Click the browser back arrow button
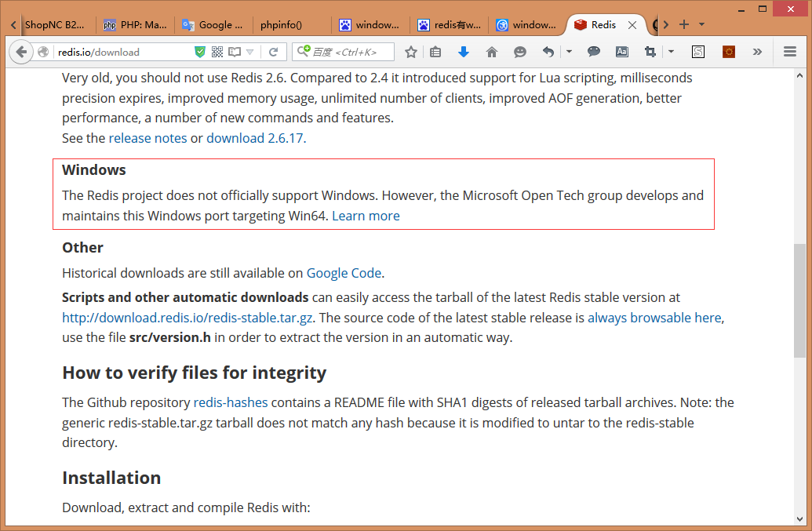 [x=21, y=52]
